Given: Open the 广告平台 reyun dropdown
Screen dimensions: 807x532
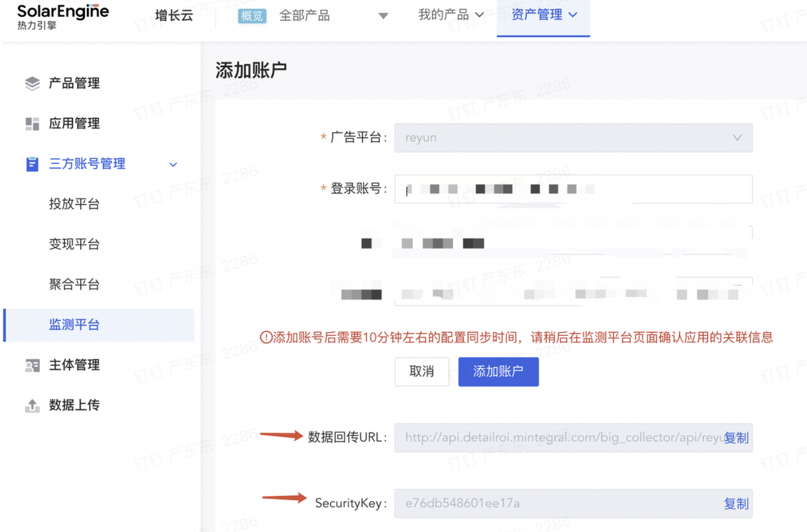Looking at the screenshot, I should (737, 138).
